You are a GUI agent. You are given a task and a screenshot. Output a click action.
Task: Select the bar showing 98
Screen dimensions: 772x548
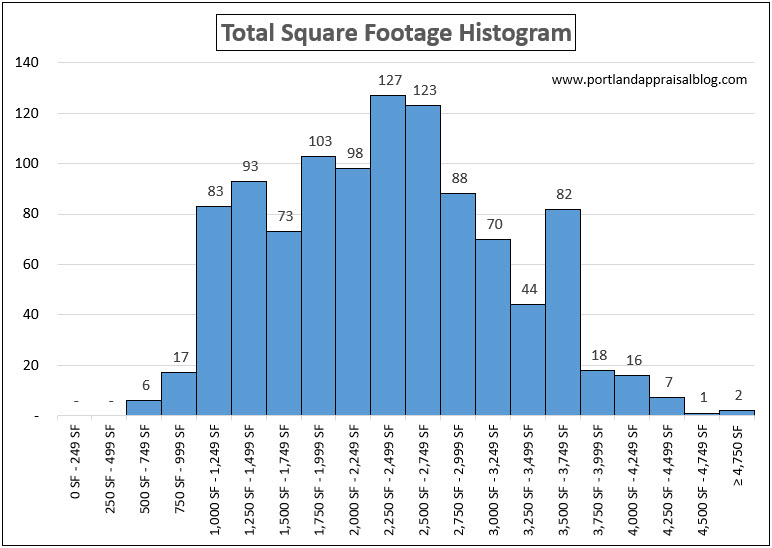[353, 291]
